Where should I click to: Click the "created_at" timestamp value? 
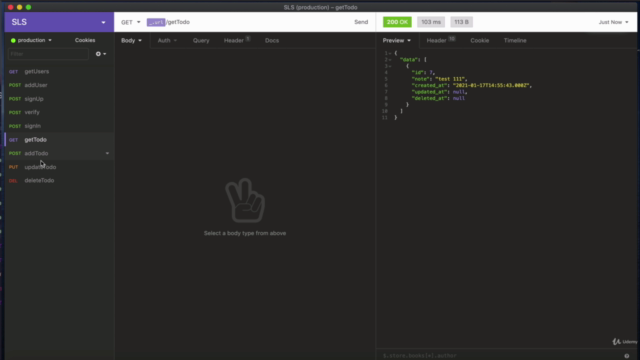492,85
